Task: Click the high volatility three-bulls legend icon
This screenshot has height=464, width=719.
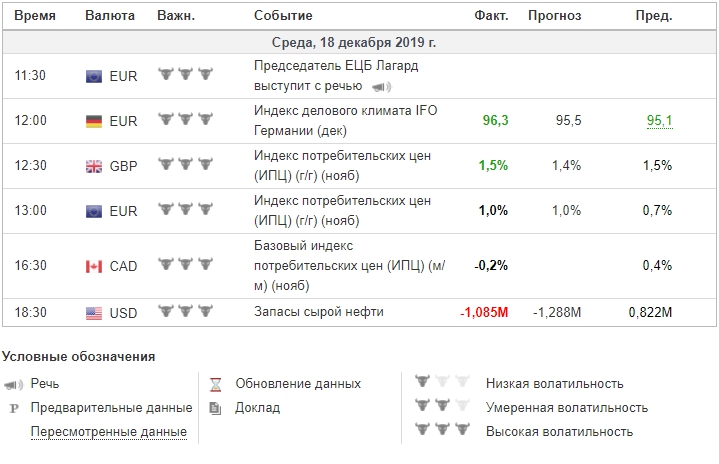Action: 441,431
